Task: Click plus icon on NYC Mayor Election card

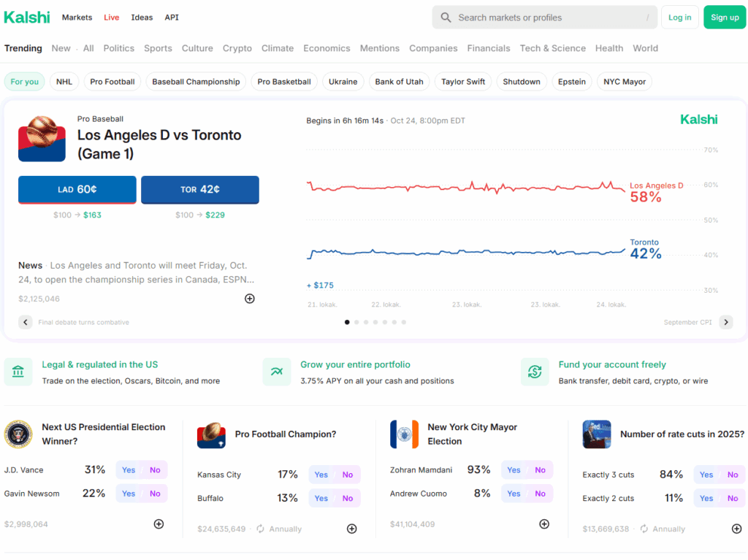Action: 544,523
